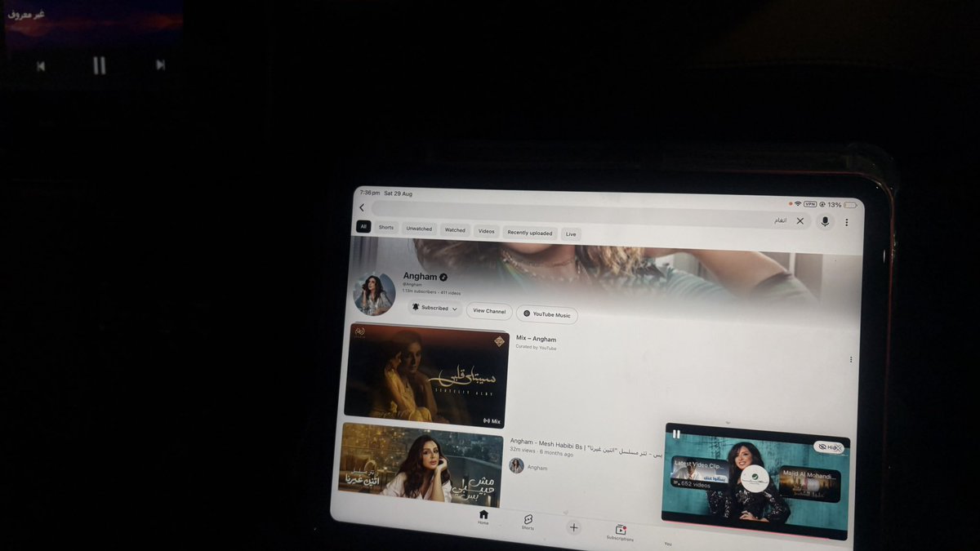Screen dimensions: 980x551
Task: Open the Mesh Habibi Bs video thumbnail
Action: (421, 464)
